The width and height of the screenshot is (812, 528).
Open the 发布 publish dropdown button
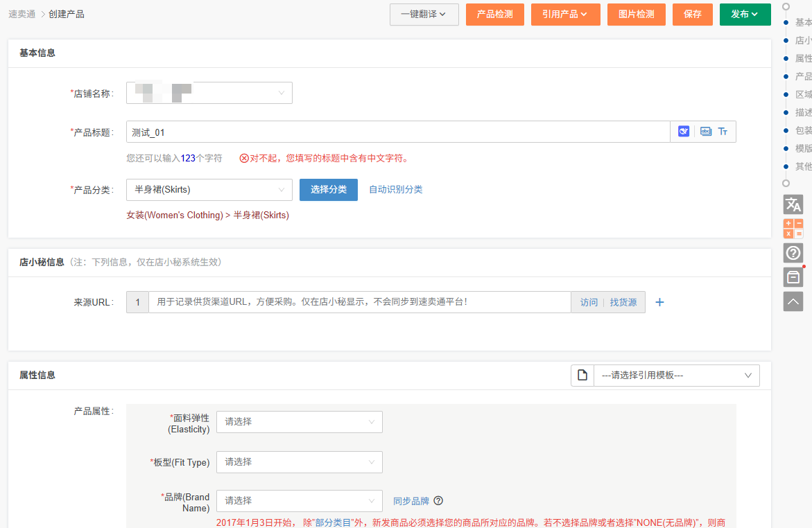click(x=745, y=15)
